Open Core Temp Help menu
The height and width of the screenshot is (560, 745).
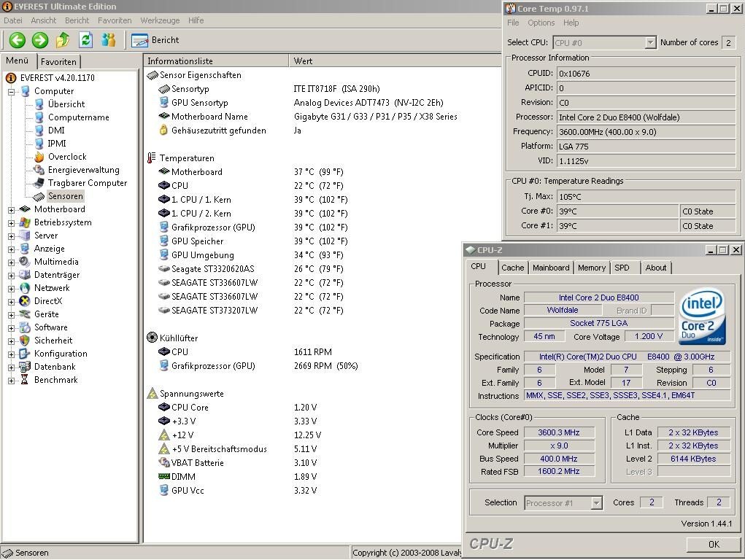tap(571, 23)
